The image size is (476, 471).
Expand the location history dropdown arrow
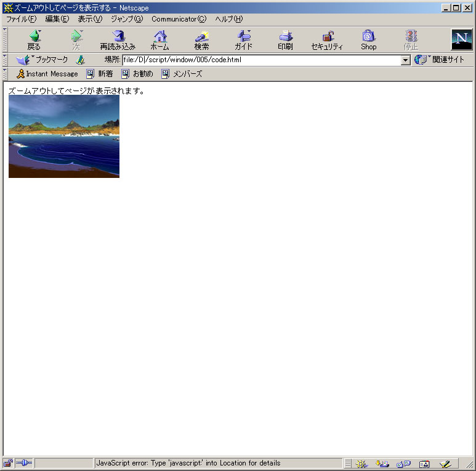click(406, 60)
